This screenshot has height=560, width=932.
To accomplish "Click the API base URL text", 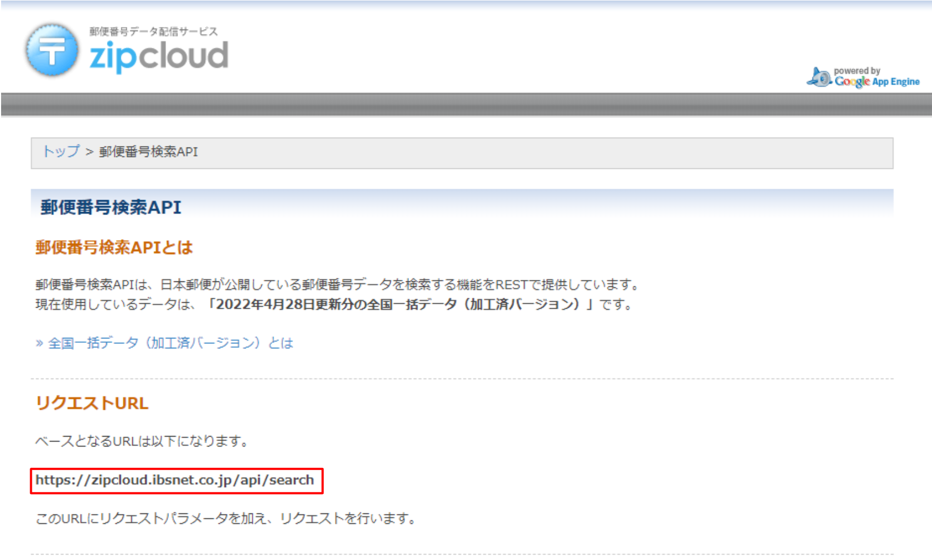I will point(175,480).
